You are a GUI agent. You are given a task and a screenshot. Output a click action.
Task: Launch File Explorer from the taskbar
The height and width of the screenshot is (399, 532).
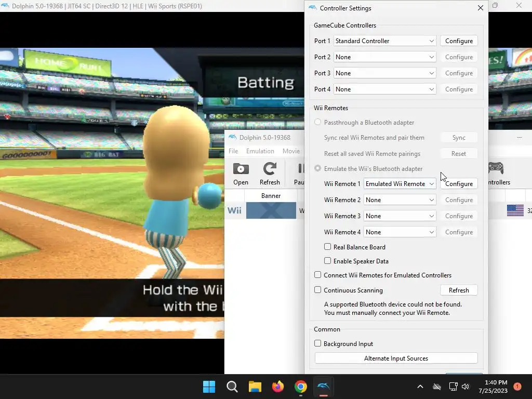click(255, 387)
